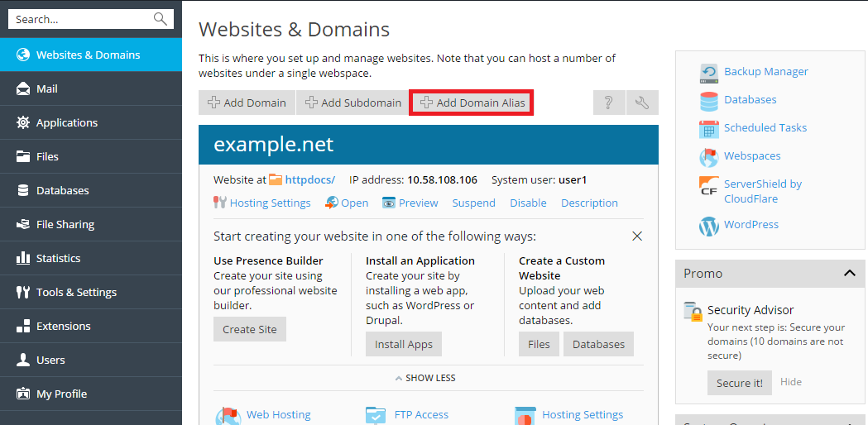Screen dimensions: 868x425
Task: Collapse the Promo panel chevron
Action: tap(849, 274)
